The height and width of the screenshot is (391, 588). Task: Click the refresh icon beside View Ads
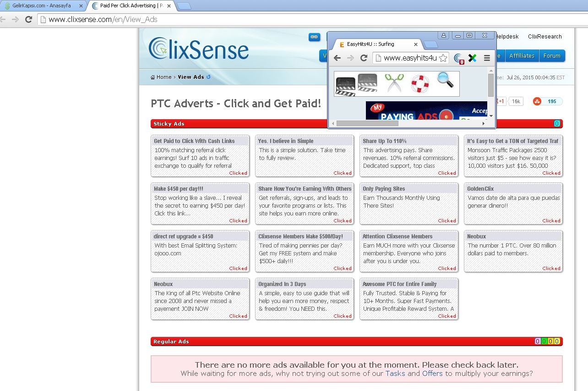point(208,77)
